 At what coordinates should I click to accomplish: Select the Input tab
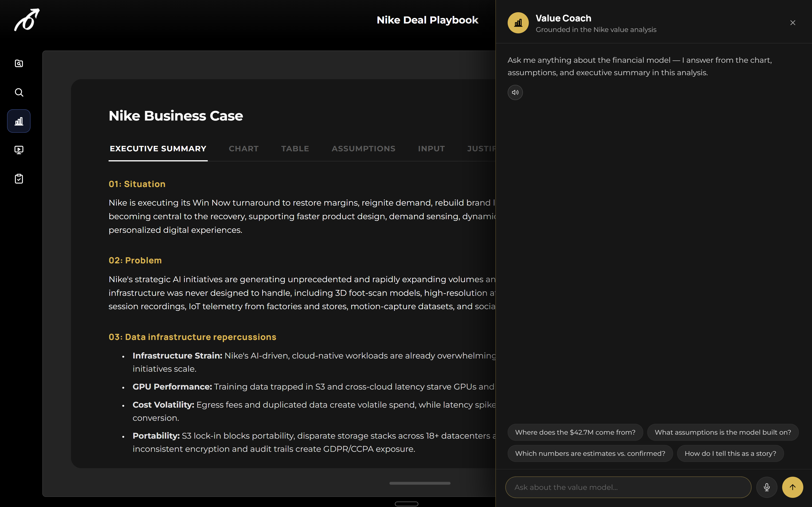(x=431, y=148)
